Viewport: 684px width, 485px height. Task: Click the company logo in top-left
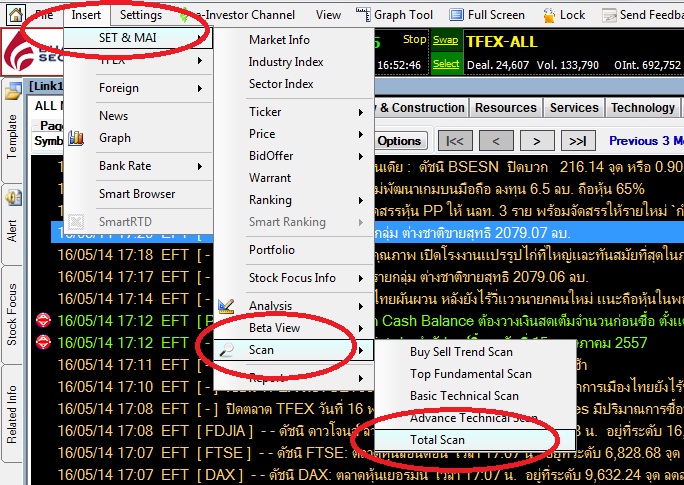pyautogui.click(x=31, y=52)
